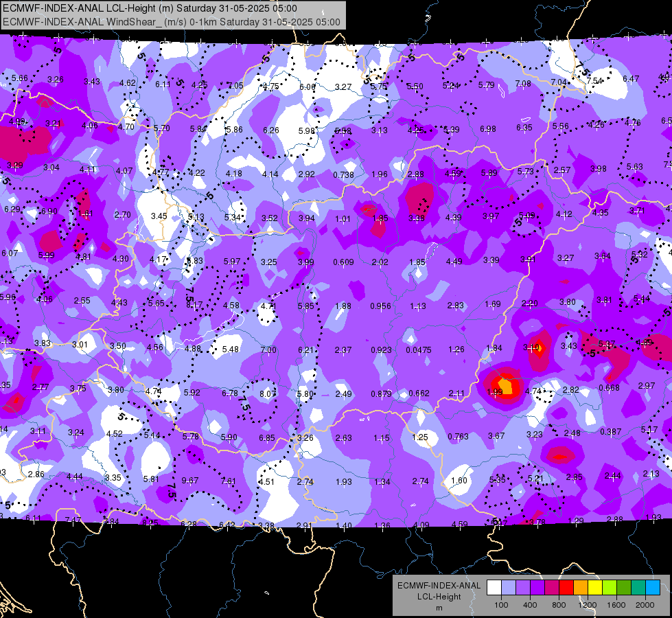Click the wind shear value 6.26

pyautogui.click(x=271, y=130)
